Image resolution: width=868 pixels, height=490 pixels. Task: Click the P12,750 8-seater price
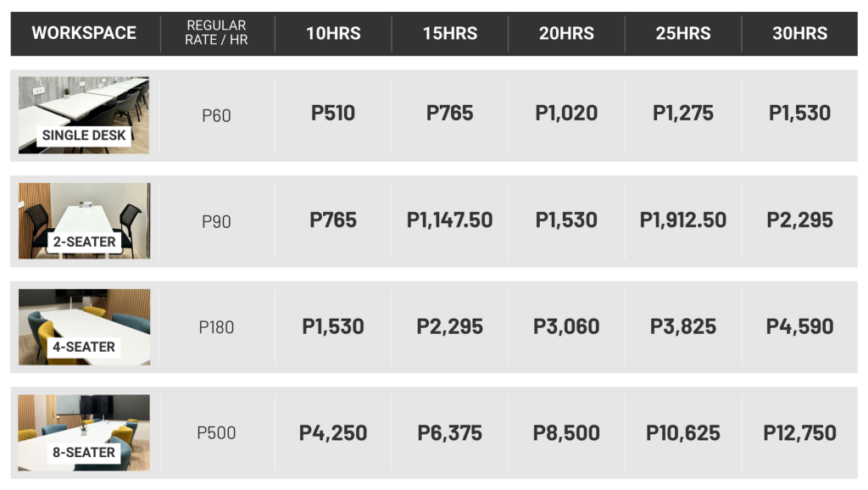800,432
